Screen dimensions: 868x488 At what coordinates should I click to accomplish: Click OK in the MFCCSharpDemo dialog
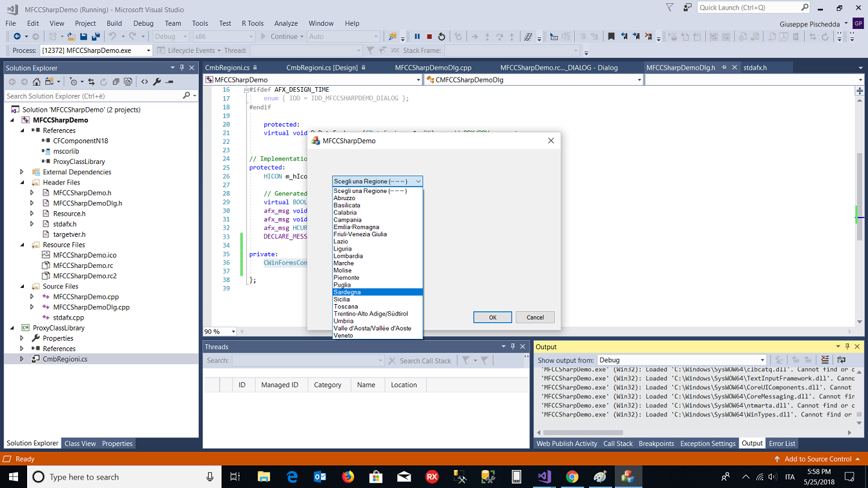pyautogui.click(x=493, y=318)
